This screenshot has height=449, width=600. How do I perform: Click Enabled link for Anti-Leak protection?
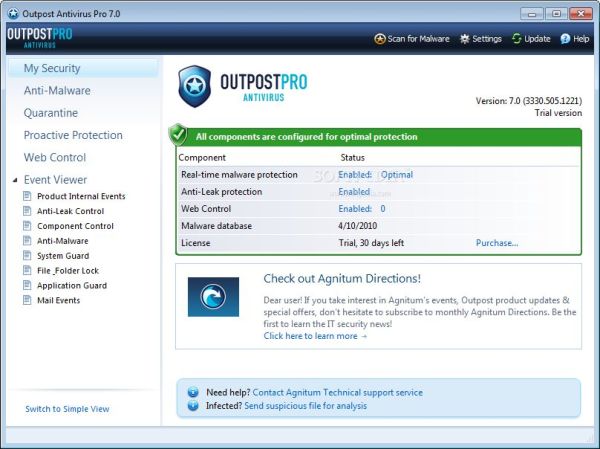(354, 191)
